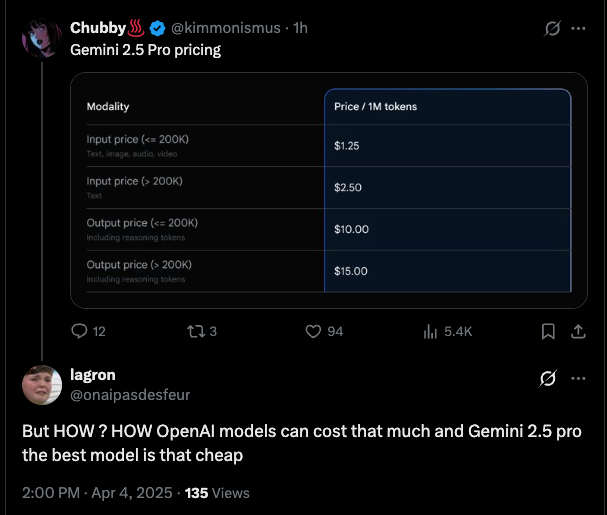Share Chubby's tweet via share icon
Viewport: 607px width, 515px height.
(578, 331)
